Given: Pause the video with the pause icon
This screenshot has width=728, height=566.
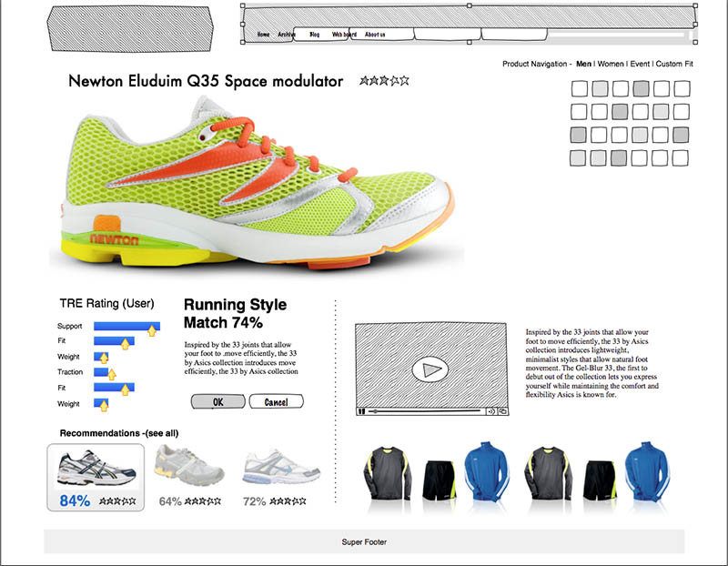Looking at the screenshot, I should click(361, 411).
